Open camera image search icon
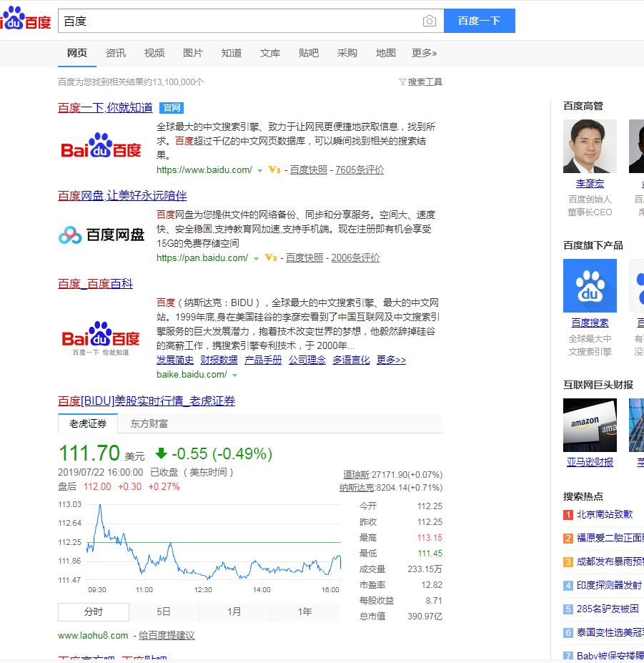644x663 pixels. (430, 21)
